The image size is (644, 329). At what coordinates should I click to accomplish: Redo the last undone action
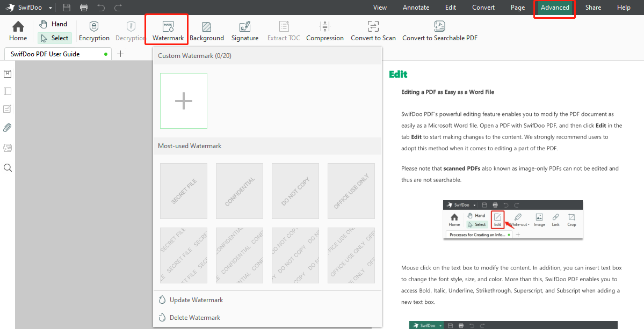pyautogui.click(x=118, y=8)
